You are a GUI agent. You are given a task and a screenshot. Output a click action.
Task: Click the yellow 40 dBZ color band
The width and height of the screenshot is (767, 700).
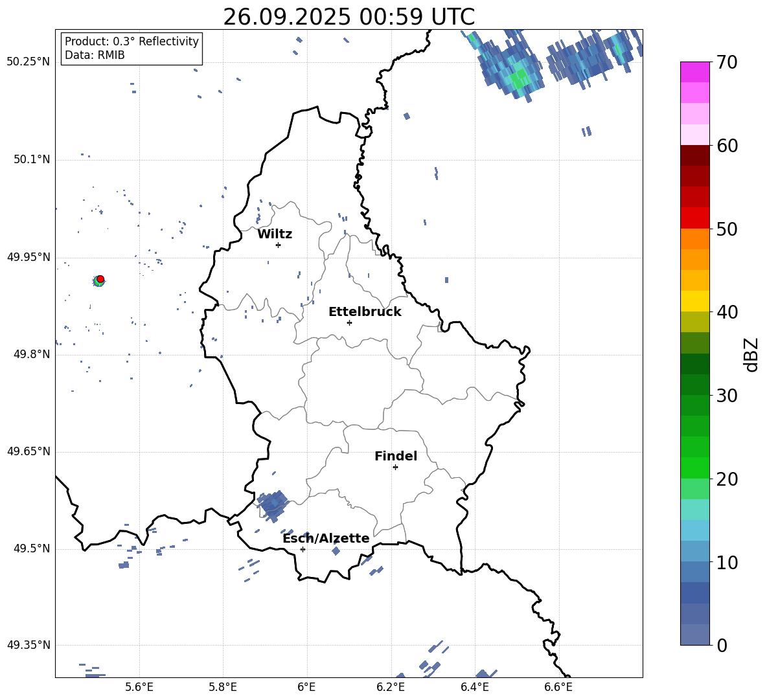coord(694,301)
